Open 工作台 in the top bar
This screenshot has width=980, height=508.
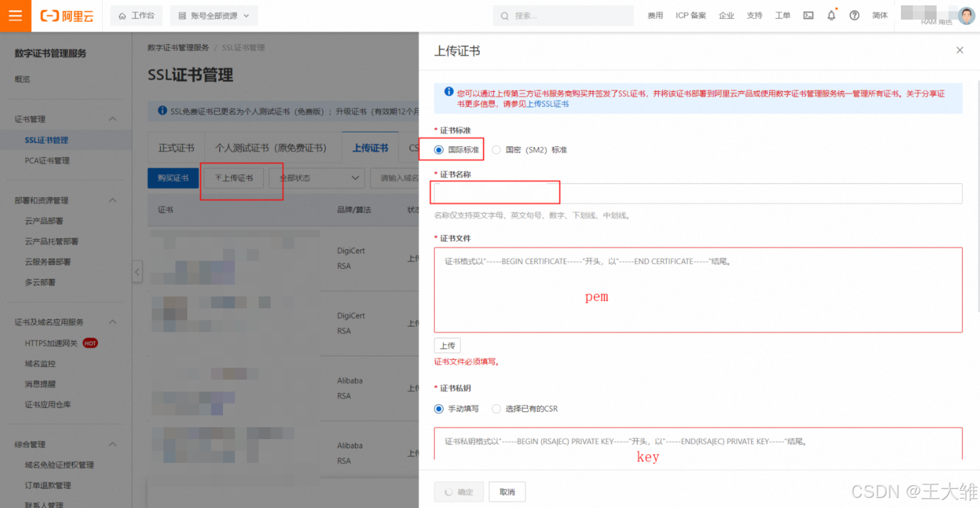coord(136,15)
